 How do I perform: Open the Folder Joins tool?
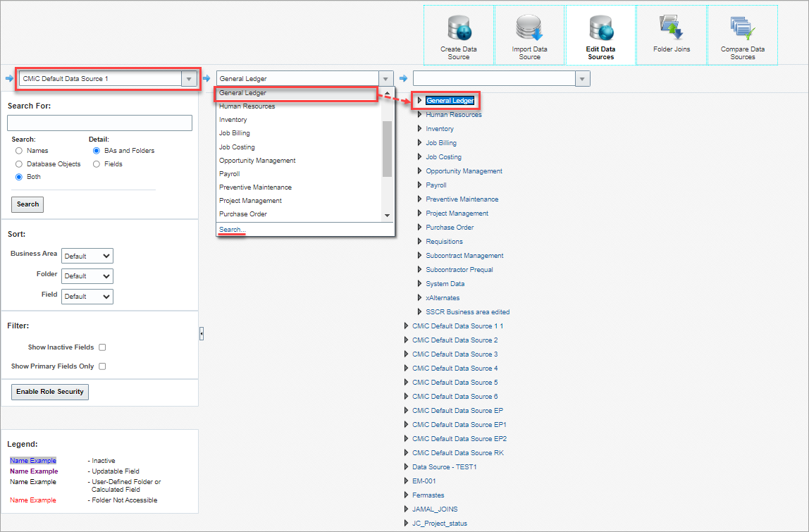pyautogui.click(x=672, y=36)
